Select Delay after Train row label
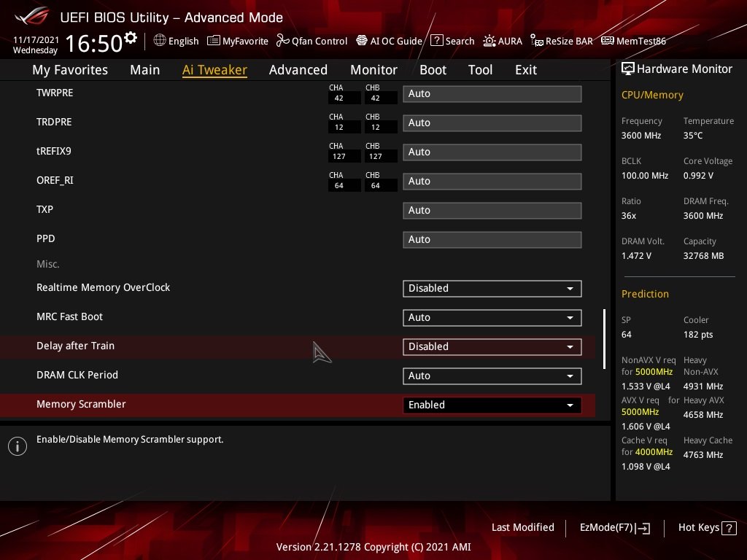The image size is (747, 560). click(75, 346)
